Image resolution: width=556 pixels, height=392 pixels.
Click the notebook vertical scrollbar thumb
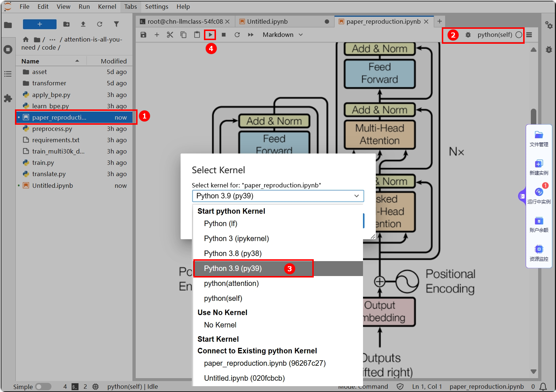click(533, 116)
